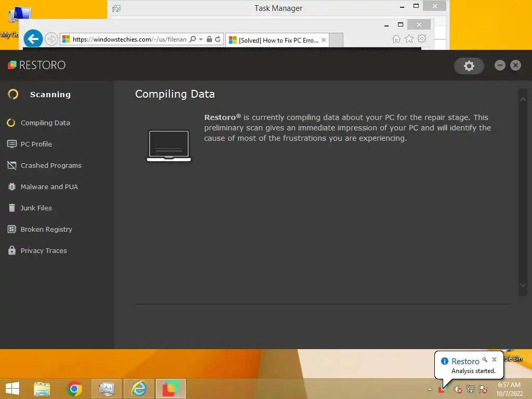
Task: Click scroll up arrow in Restoro panel
Action: point(523,99)
